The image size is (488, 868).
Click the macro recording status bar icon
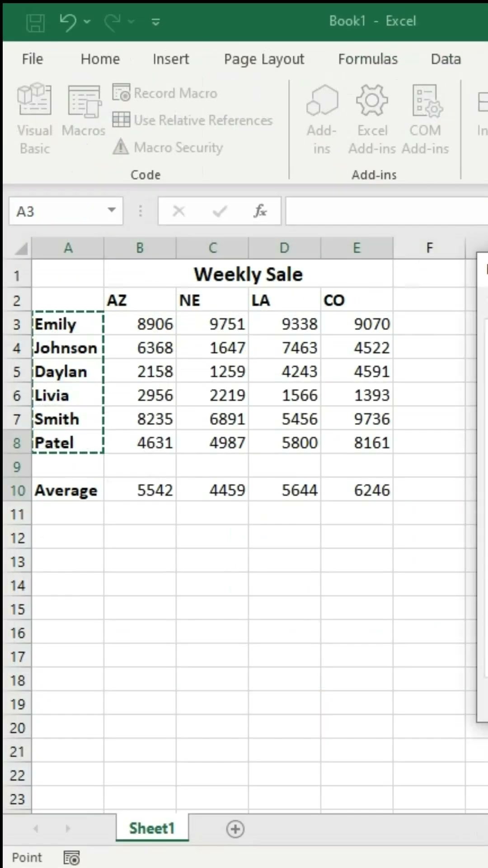click(x=71, y=858)
